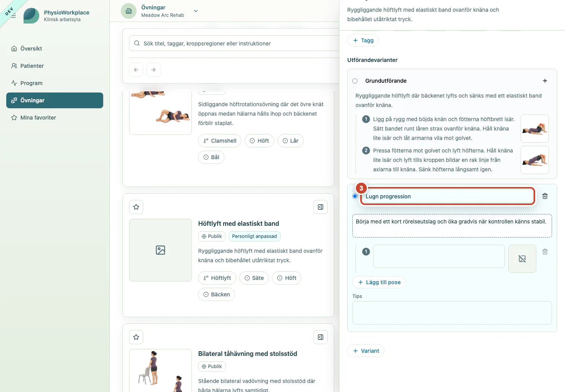Favorite Bilateral tåhävning med stolsstöd with star

pyautogui.click(x=136, y=337)
